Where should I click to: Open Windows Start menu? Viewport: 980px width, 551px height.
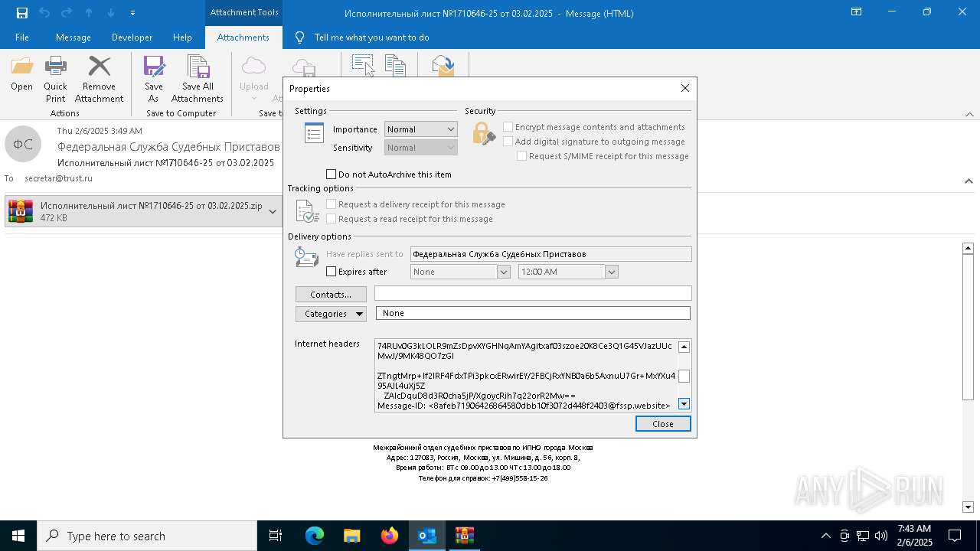(x=18, y=536)
